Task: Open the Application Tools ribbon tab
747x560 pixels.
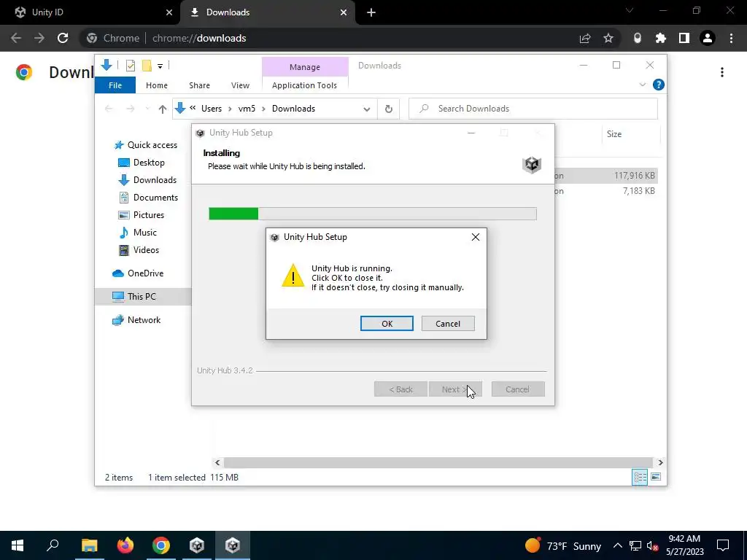Action: click(x=304, y=85)
